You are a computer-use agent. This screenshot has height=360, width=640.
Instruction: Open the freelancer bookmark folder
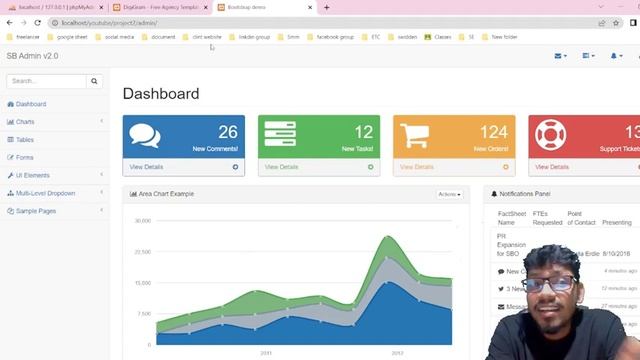point(23,37)
